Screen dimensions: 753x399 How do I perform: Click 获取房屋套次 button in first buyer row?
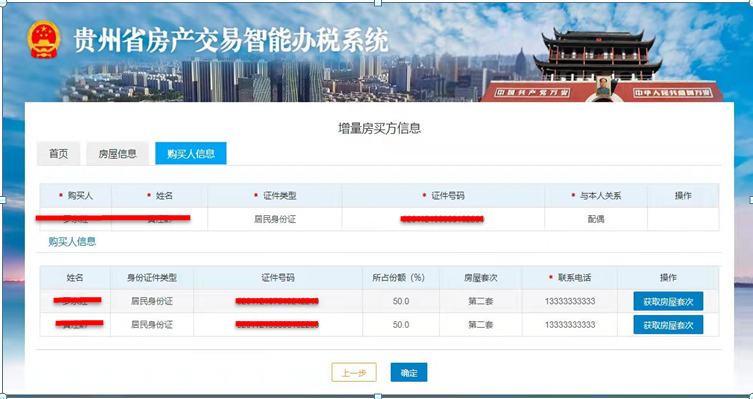click(x=668, y=302)
